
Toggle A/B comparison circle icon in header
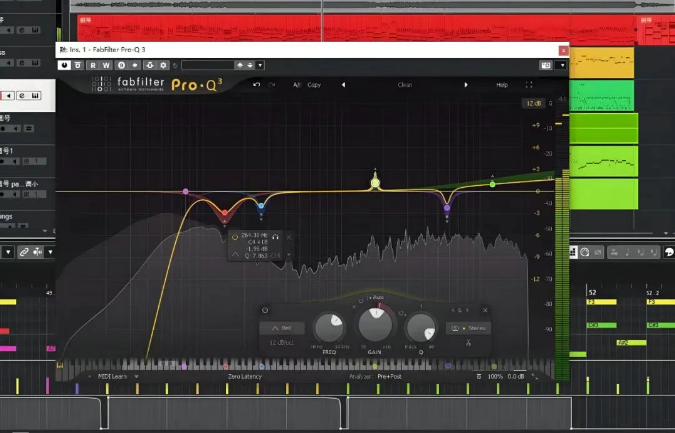coord(121,65)
